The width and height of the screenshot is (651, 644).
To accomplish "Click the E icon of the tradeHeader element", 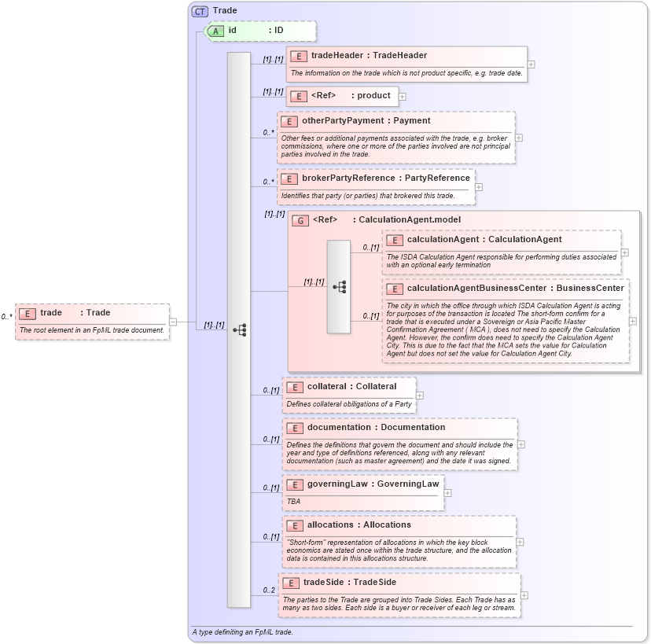I will click(x=297, y=56).
